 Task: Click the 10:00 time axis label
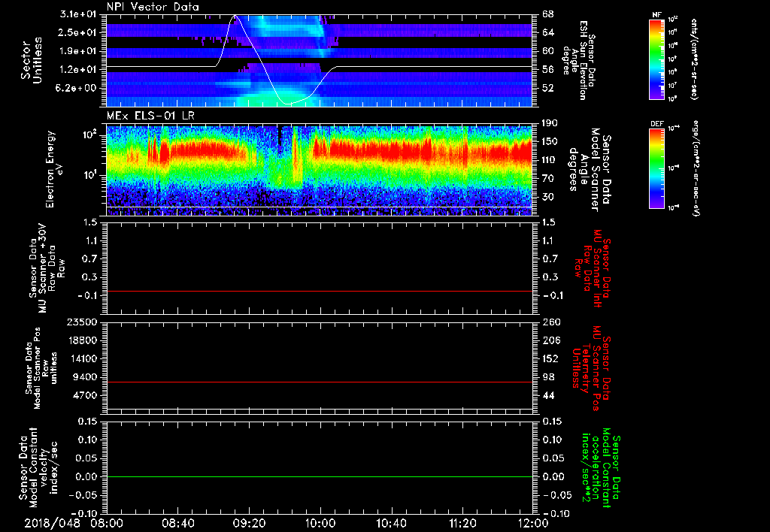click(320, 522)
